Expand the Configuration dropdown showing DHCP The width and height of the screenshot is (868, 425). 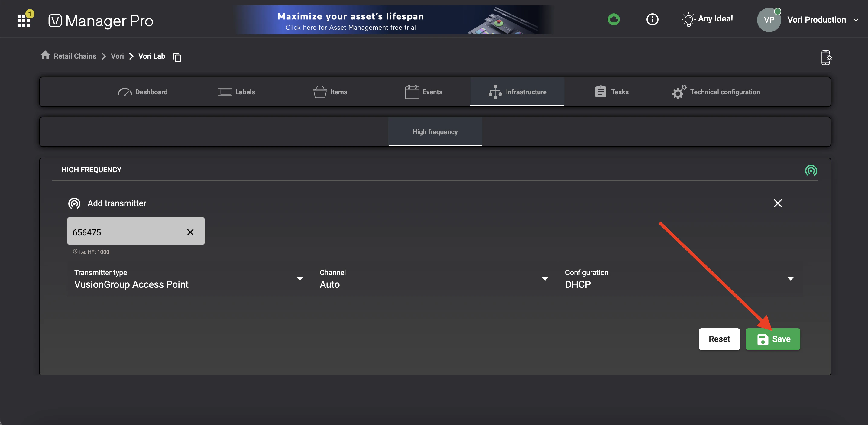[x=791, y=279]
